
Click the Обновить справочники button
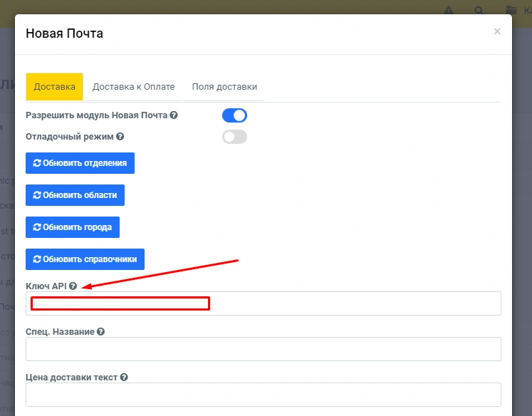(x=85, y=259)
